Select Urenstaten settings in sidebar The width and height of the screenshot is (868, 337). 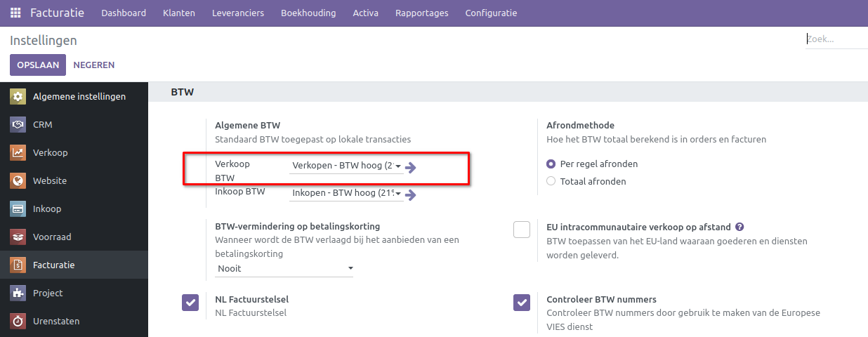[74, 321]
